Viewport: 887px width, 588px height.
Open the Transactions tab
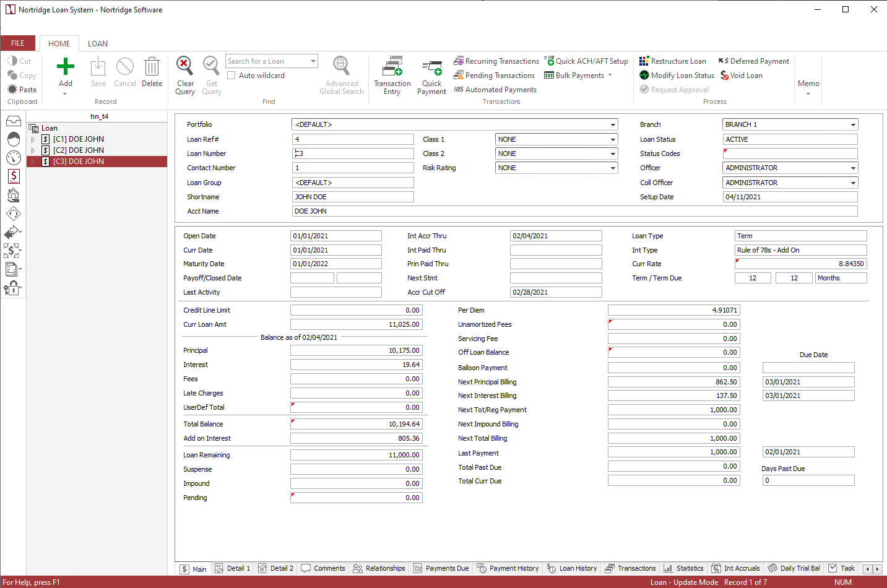pos(631,568)
